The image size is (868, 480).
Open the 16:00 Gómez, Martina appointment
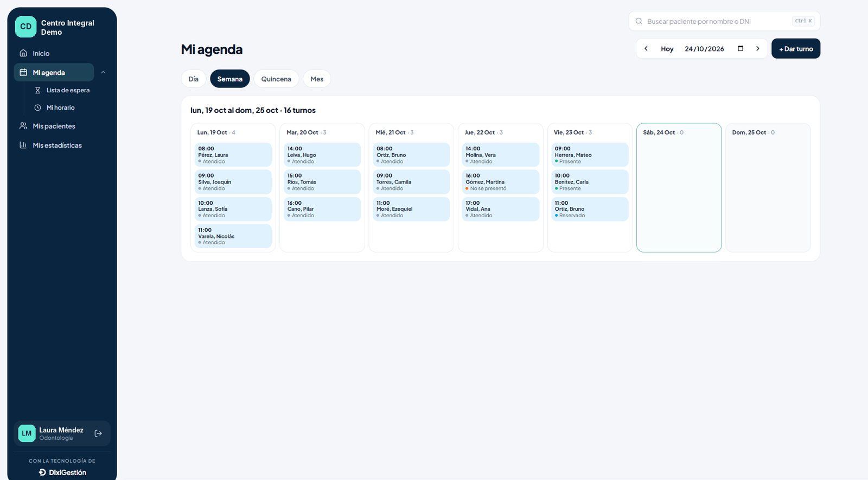(x=501, y=182)
